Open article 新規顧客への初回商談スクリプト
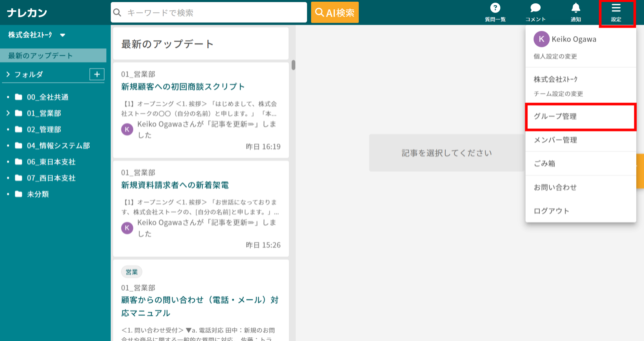The image size is (644, 341). tap(183, 87)
